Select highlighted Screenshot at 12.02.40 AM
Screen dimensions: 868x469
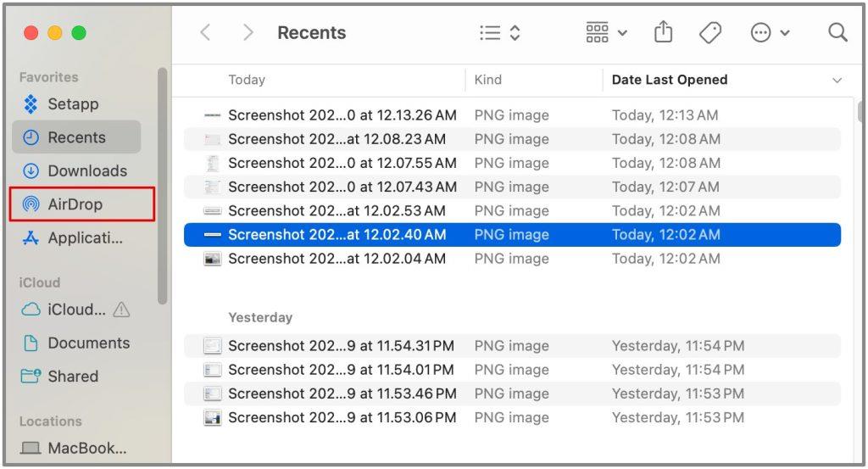512,235
